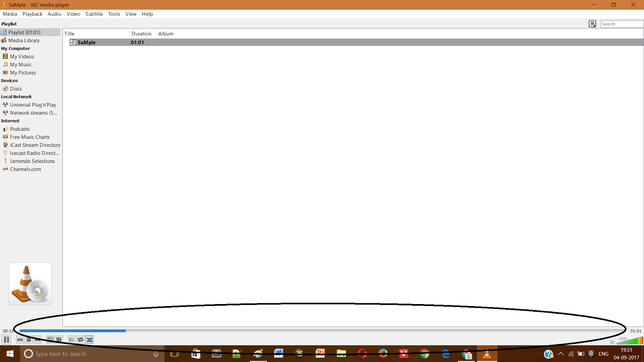Click the Podcasts icon
644x362 pixels.
[5, 129]
